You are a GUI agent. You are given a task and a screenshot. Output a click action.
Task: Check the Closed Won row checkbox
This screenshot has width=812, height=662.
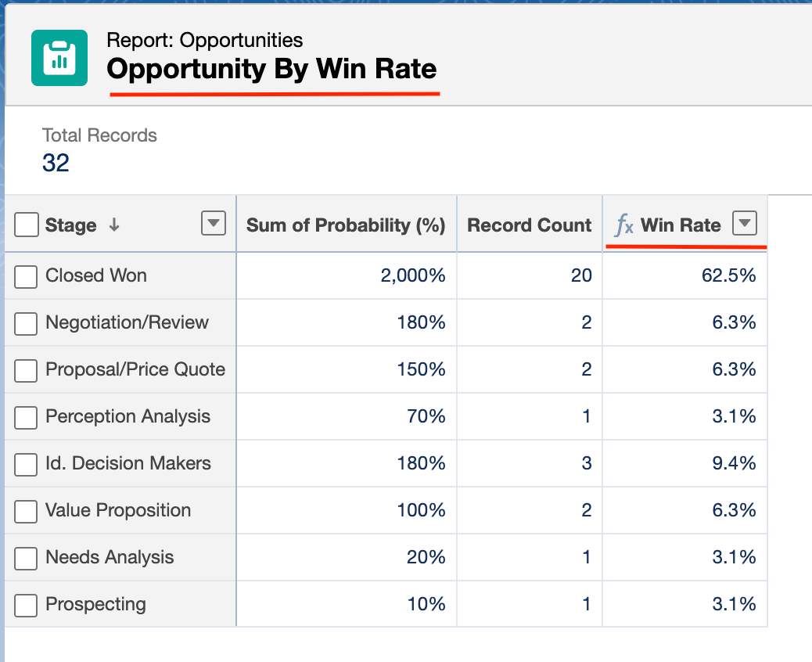(27, 276)
